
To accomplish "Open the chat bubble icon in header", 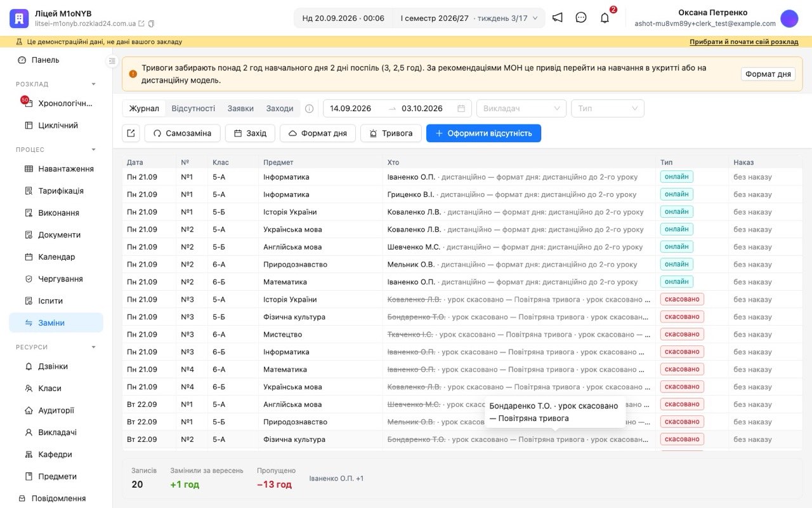I will click(x=581, y=18).
